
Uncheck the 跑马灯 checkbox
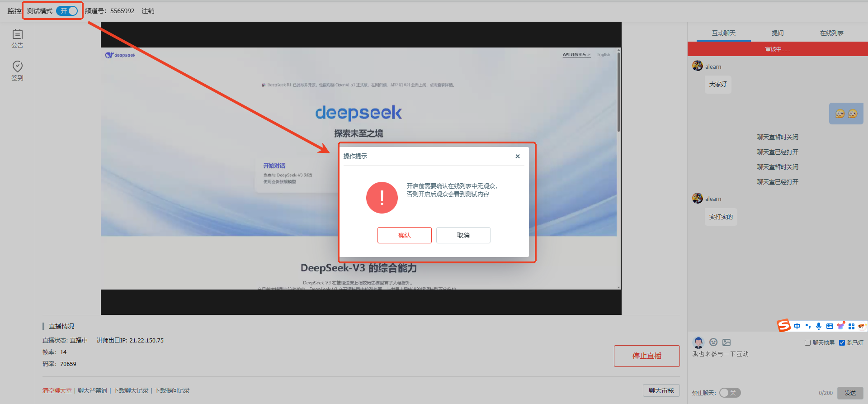tap(842, 343)
